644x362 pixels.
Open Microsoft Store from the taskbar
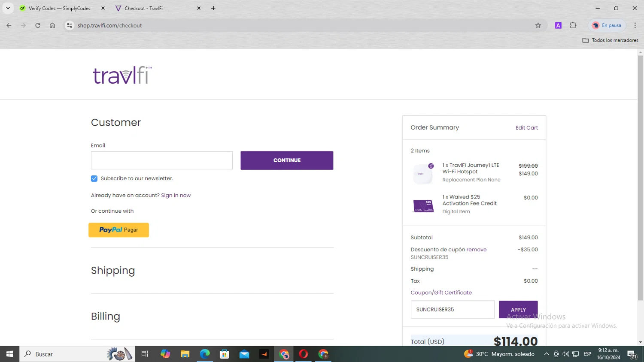[x=225, y=354]
